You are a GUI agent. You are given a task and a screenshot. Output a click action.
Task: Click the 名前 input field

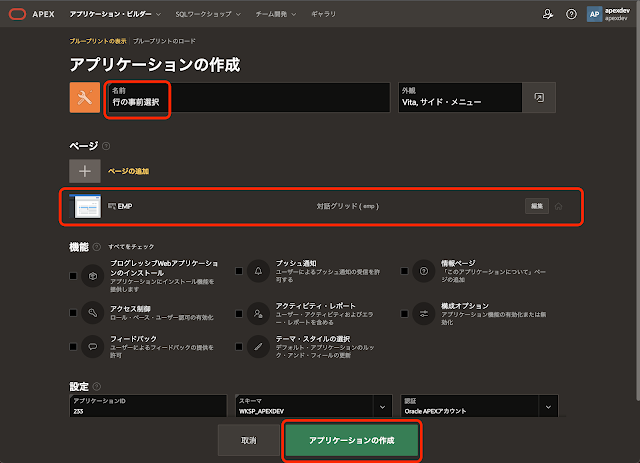point(248,98)
